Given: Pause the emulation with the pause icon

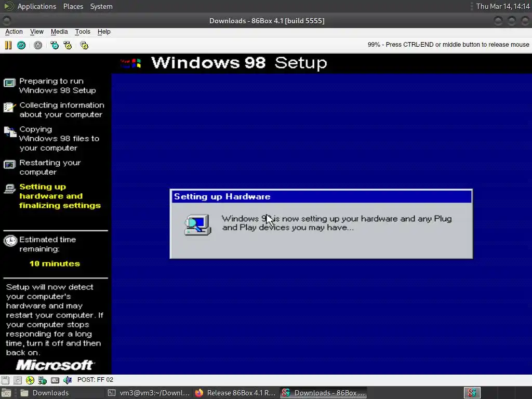Looking at the screenshot, I should (x=8, y=45).
